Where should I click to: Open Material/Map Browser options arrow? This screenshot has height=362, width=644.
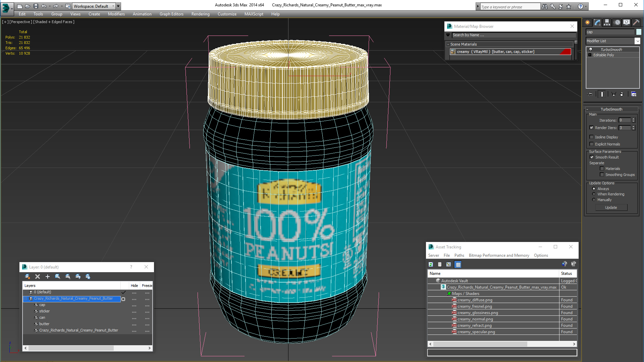(x=448, y=35)
